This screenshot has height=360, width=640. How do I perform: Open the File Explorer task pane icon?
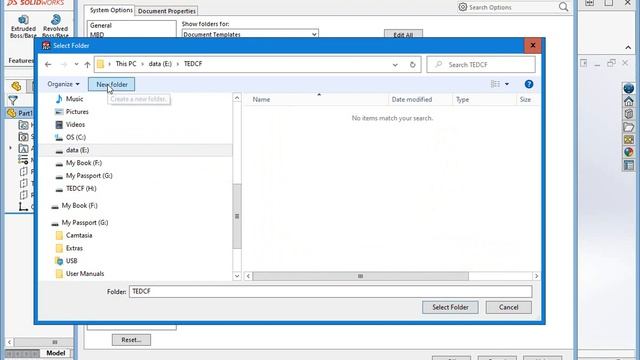click(x=629, y=127)
